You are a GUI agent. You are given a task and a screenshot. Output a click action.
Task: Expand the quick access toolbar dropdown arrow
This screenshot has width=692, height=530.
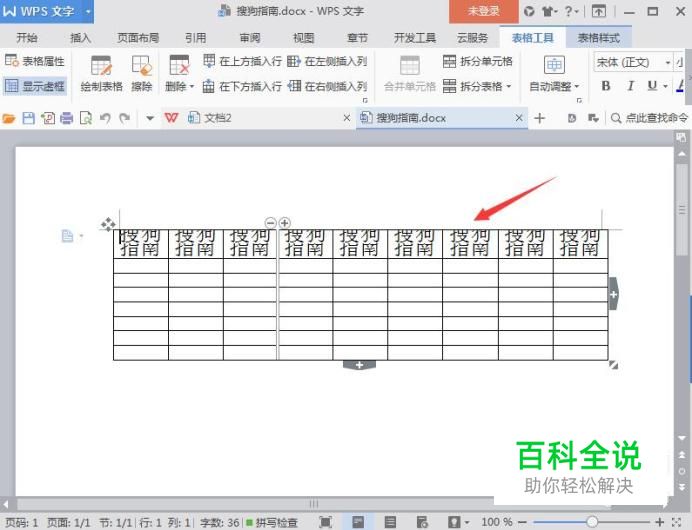pyautogui.click(x=150, y=118)
